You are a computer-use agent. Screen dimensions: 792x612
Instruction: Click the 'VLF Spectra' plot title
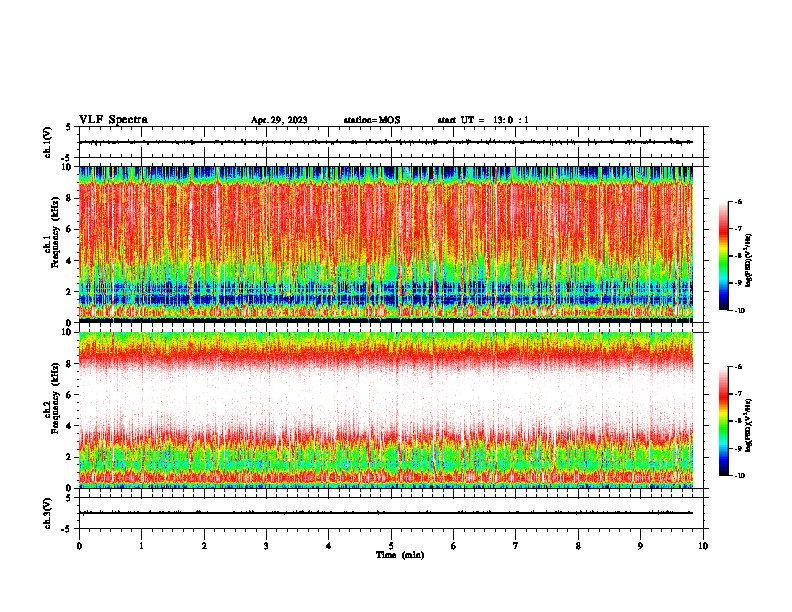[113, 120]
